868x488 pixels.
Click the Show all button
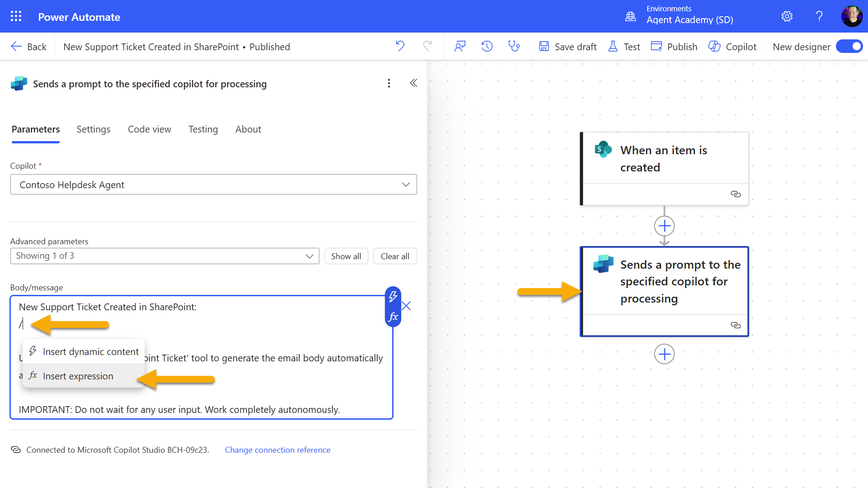click(346, 256)
